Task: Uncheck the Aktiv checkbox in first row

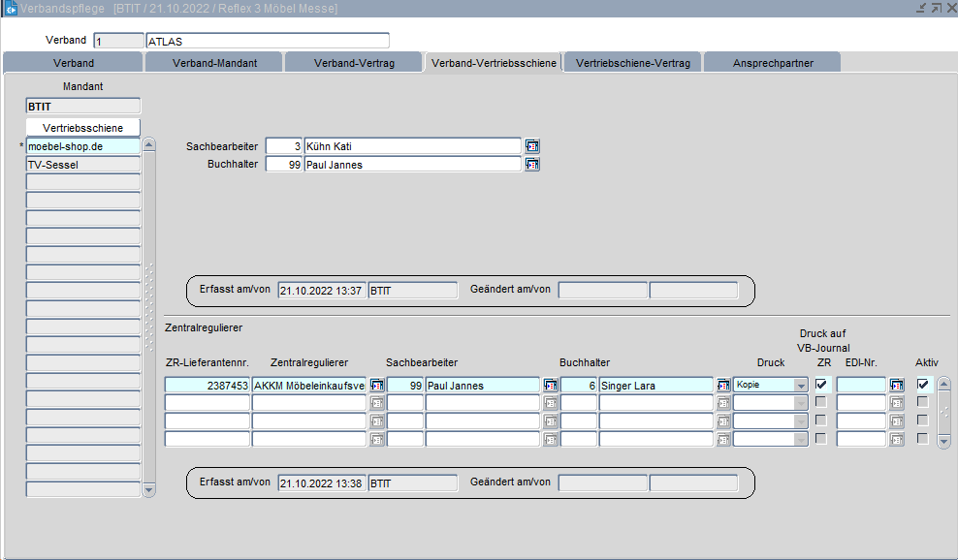Action: (x=923, y=385)
